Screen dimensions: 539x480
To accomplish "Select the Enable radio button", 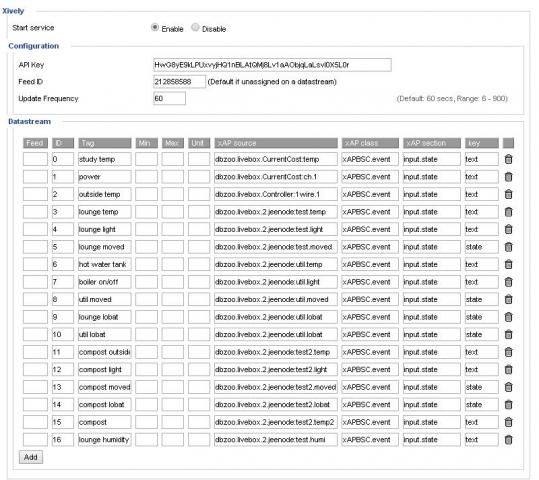I will 155,27.
